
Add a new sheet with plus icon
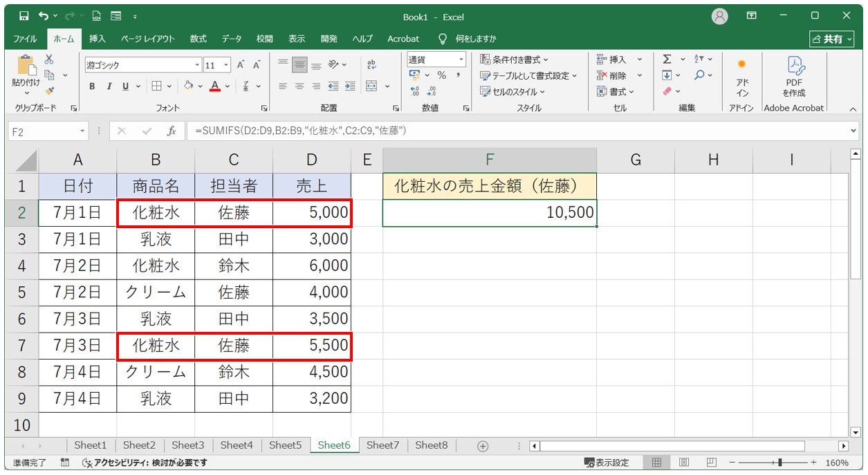coord(483,446)
